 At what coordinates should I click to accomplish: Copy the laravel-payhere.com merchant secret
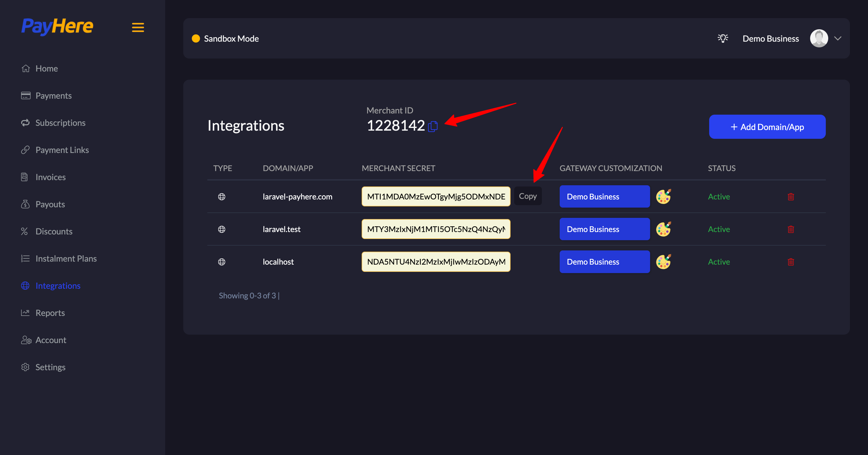tap(527, 196)
